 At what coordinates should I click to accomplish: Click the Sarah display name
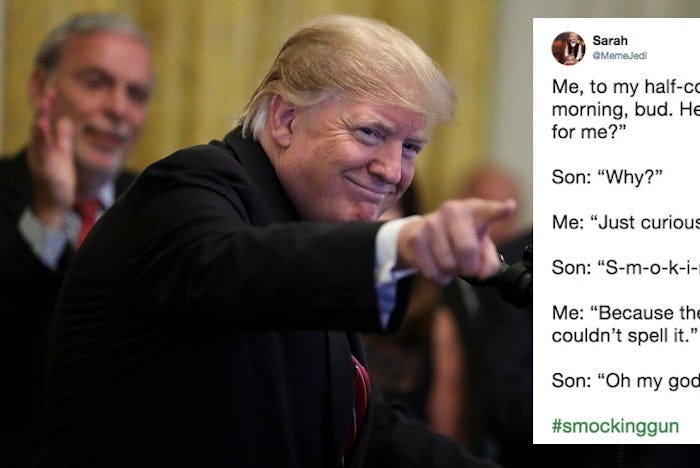pos(610,41)
